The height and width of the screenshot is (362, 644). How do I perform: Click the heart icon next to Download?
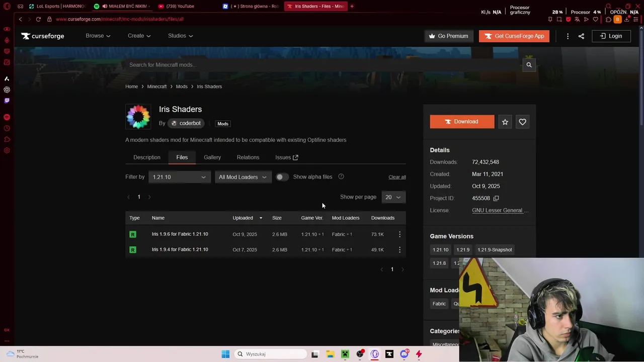[522, 122]
